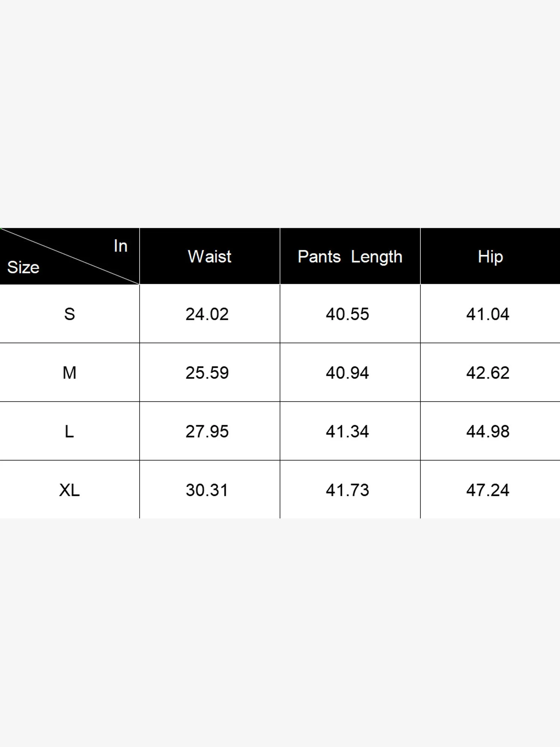This screenshot has height=747, width=560.
Task: Click the Hip column header
Action: point(490,257)
